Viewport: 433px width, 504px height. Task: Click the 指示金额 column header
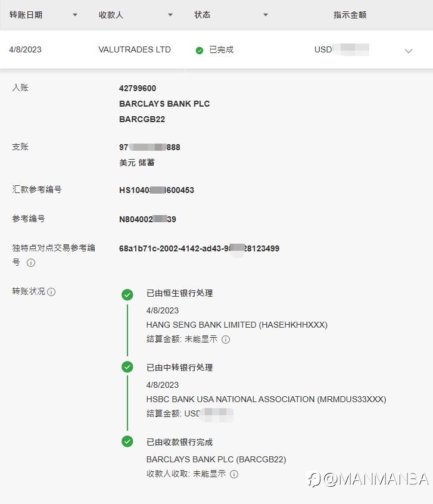(x=350, y=15)
